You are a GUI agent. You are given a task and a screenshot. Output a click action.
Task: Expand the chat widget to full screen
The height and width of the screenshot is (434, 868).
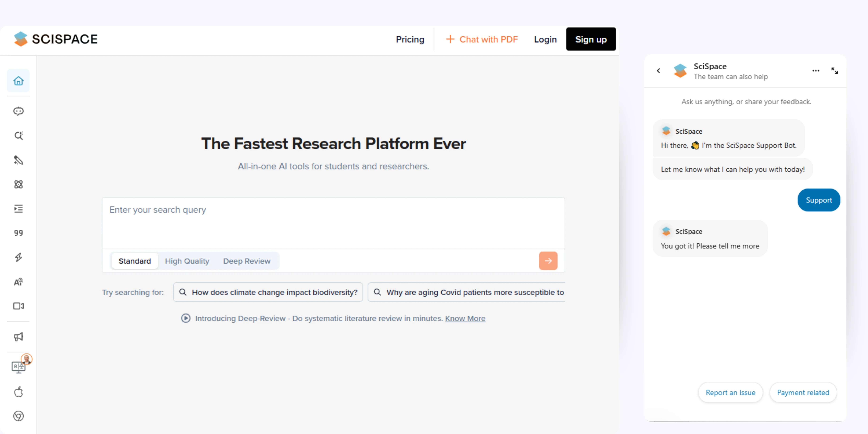pyautogui.click(x=835, y=71)
